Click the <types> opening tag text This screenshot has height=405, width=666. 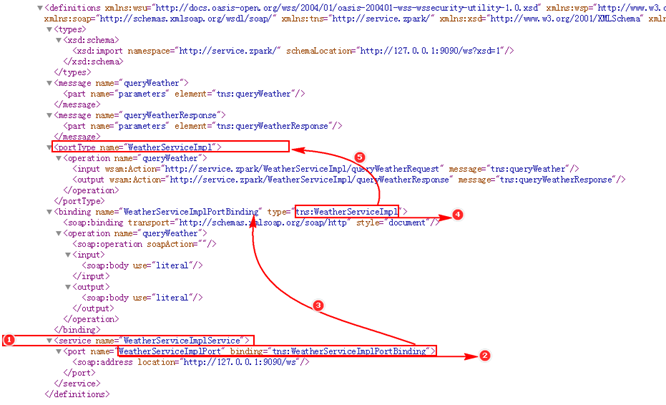click(70, 29)
